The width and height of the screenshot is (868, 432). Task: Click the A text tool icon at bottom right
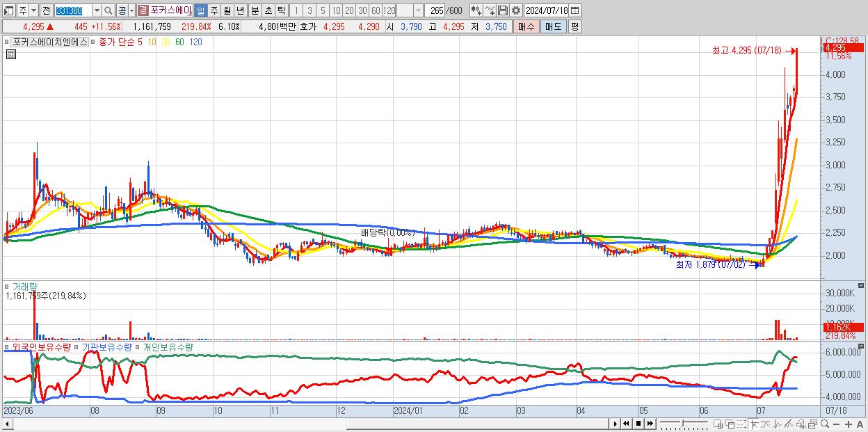coord(860,424)
